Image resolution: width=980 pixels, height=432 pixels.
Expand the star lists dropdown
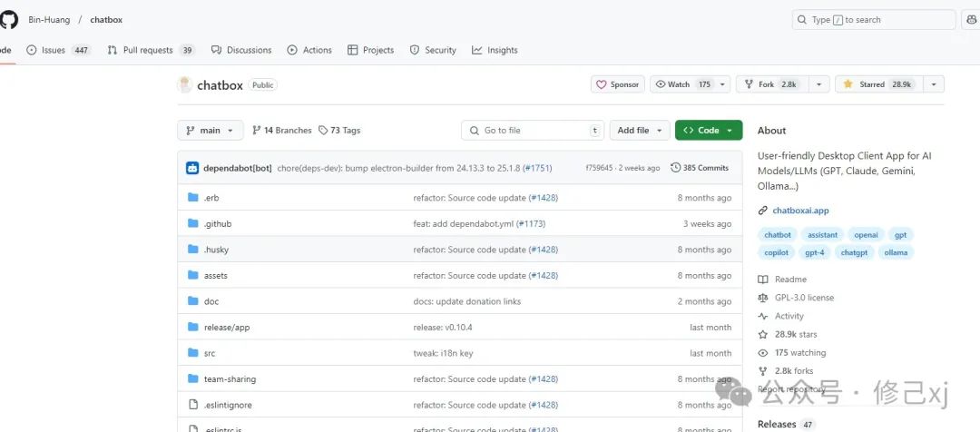934,84
